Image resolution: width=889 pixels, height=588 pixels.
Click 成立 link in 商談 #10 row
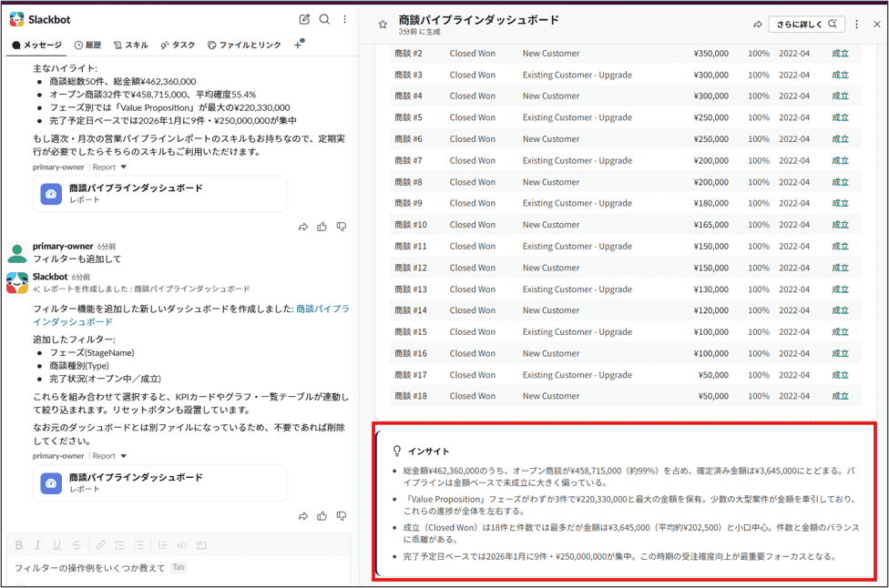click(x=840, y=225)
